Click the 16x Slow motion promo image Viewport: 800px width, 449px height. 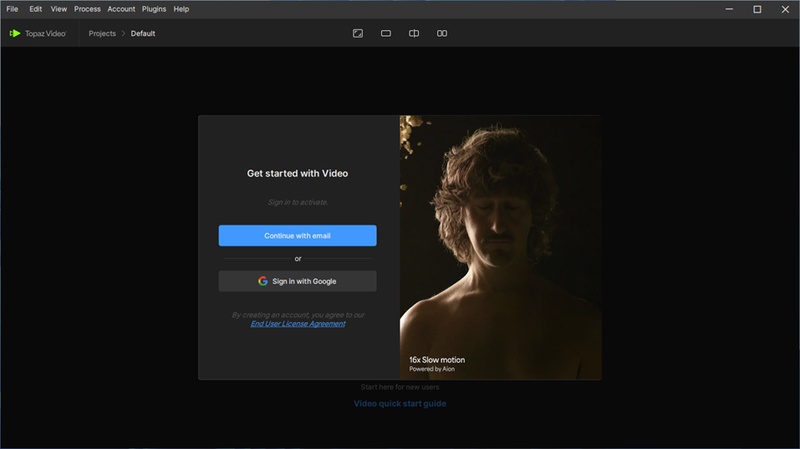point(500,247)
